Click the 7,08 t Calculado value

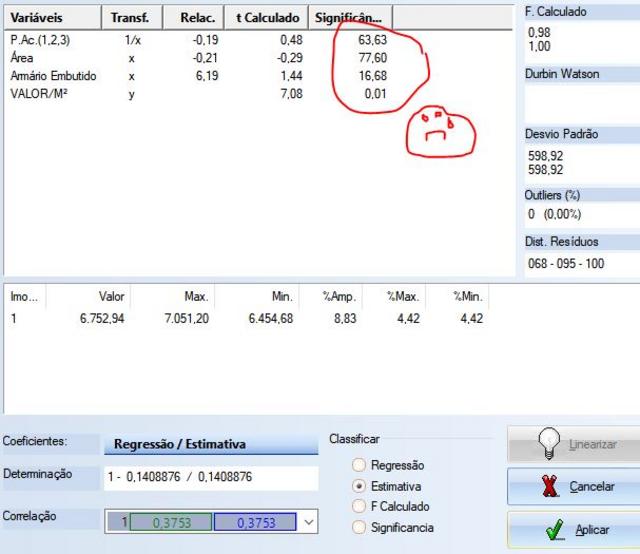pyautogui.click(x=291, y=94)
